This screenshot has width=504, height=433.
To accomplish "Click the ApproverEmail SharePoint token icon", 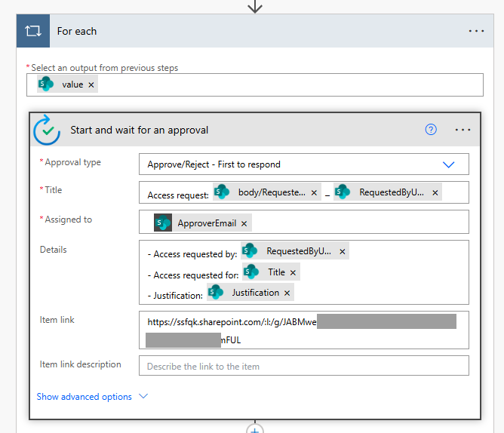I will coord(163,223).
